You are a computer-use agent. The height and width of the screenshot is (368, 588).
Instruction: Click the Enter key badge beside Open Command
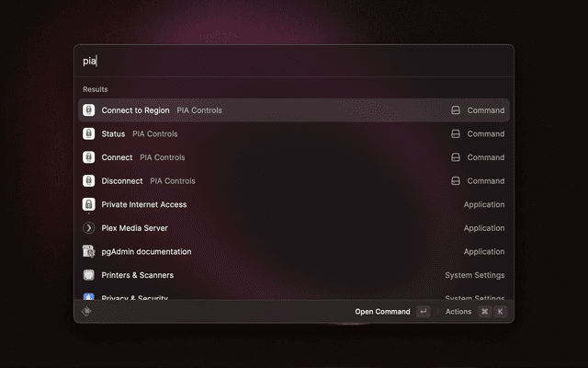coord(423,312)
